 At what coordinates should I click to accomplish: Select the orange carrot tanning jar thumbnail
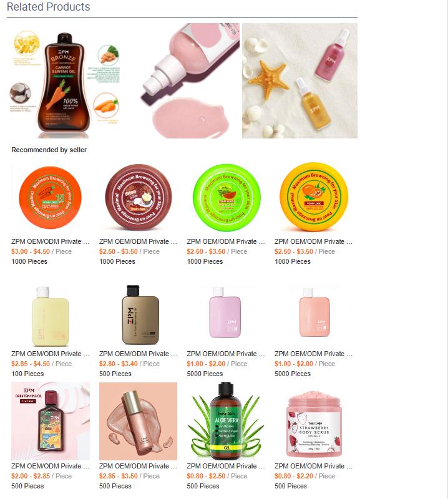click(x=51, y=197)
